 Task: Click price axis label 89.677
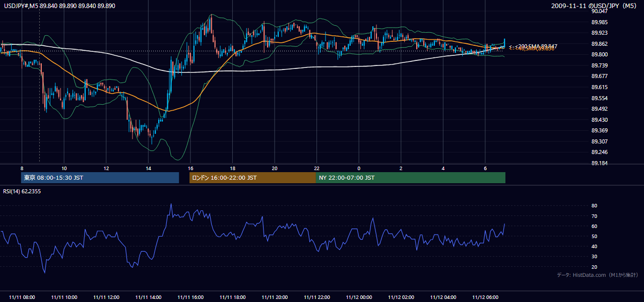[599, 77]
